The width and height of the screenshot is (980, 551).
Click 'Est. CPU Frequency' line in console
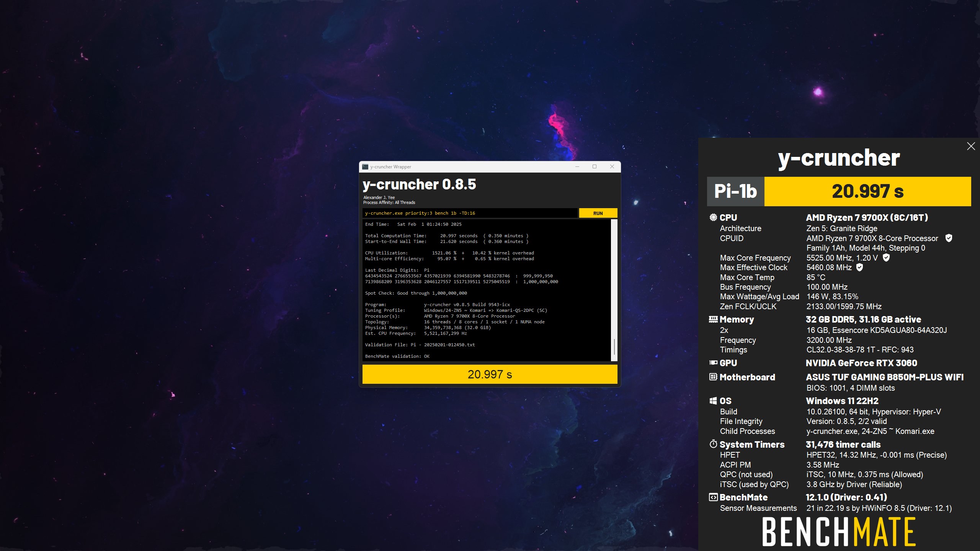[416, 333]
